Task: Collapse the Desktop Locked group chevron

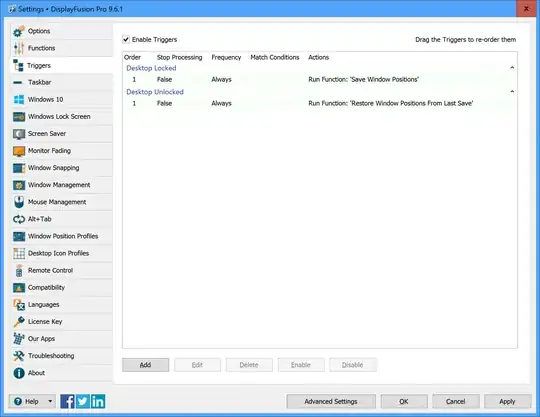Action: click(512, 68)
